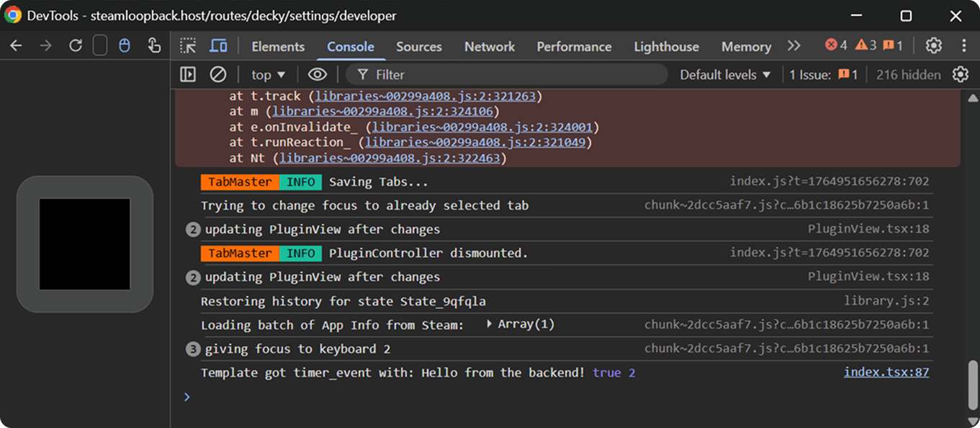Create live expression with eye icon

[x=317, y=74]
